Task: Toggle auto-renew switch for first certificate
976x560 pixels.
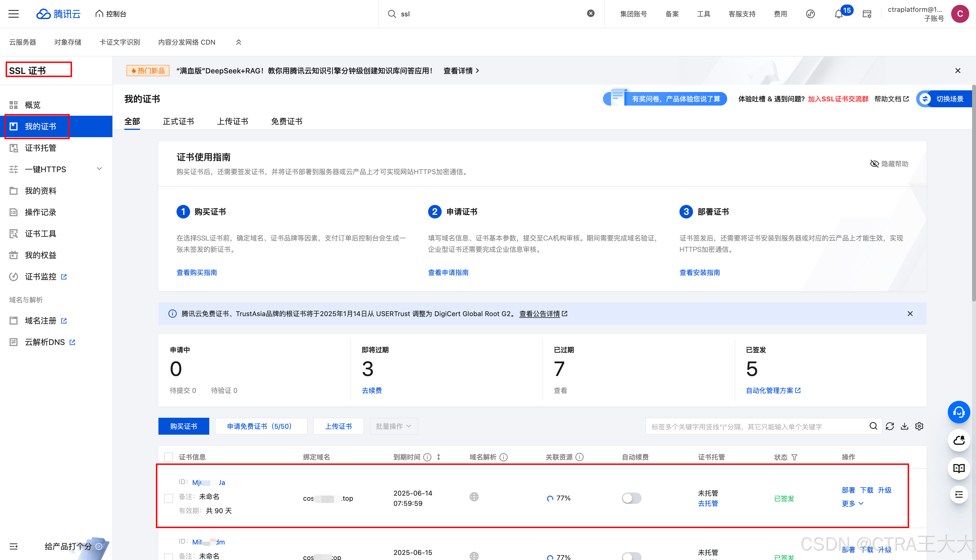Action: 631,498
